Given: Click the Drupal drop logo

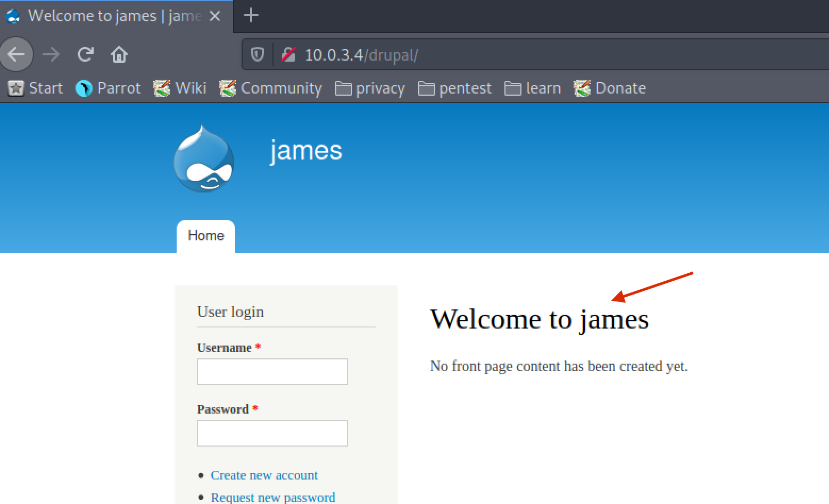Looking at the screenshot, I should click(204, 159).
